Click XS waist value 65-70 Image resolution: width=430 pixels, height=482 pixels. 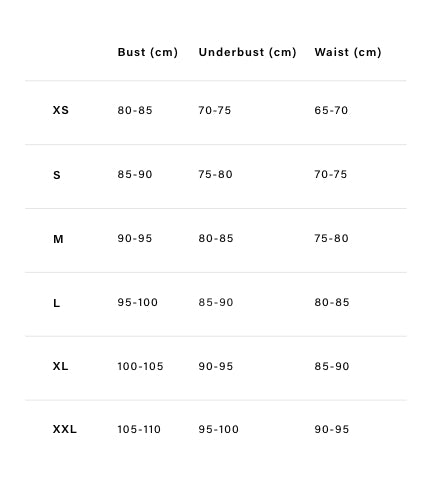[331, 110]
